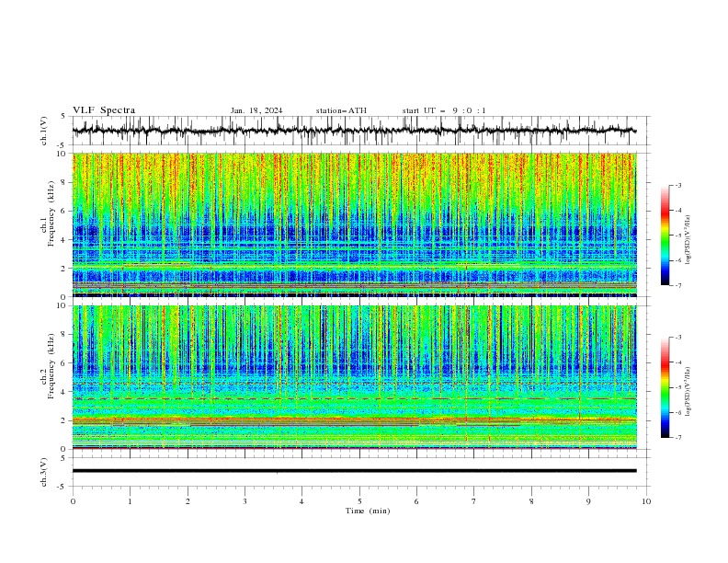Screen dimensions: 728x563
Task: Select the "start UT = 9 : 0 : 1" text
Action: pos(444,110)
